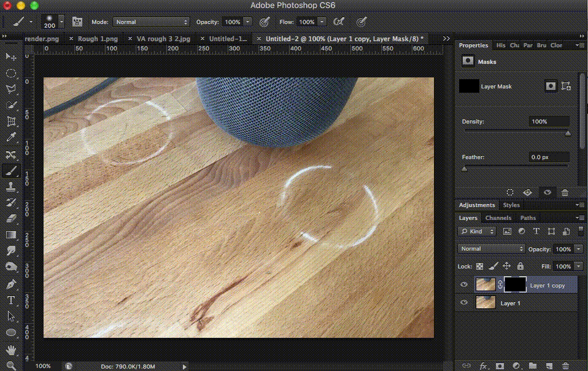Open the Styles tab
Viewport: 588px width, 371px height.
511,205
